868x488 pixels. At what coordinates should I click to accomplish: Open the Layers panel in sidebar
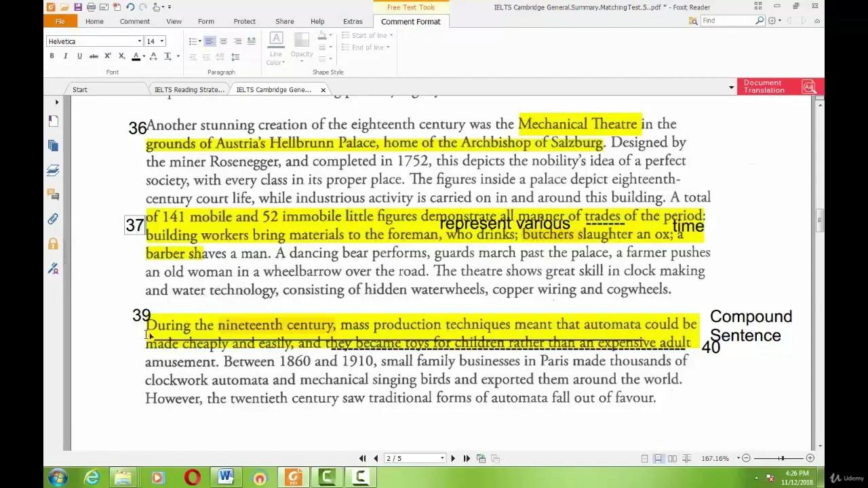tap(53, 170)
